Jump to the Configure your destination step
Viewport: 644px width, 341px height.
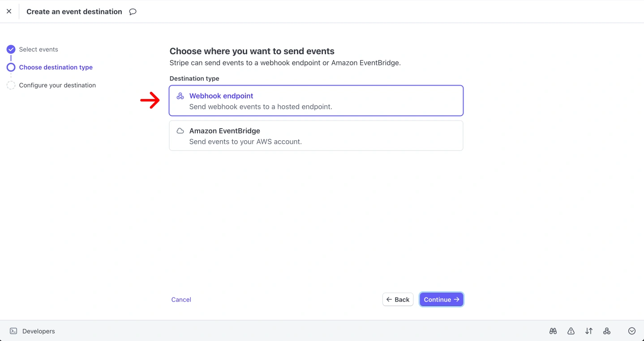click(57, 85)
